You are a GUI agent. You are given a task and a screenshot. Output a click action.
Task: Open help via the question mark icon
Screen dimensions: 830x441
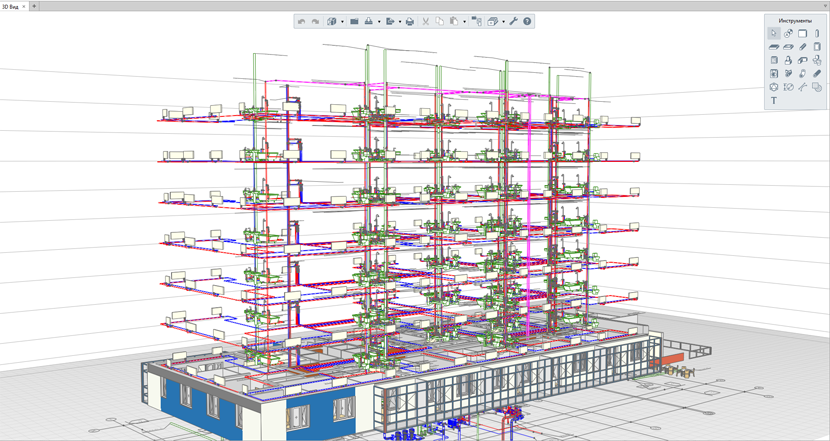tap(527, 22)
